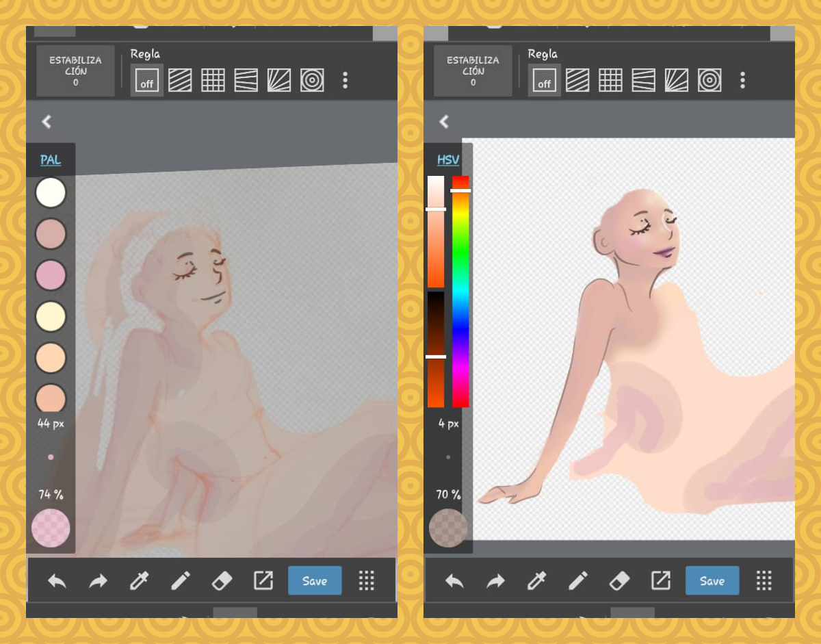Click Regla label in right screenshot
821x644 pixels.
(x=543, y=54)
